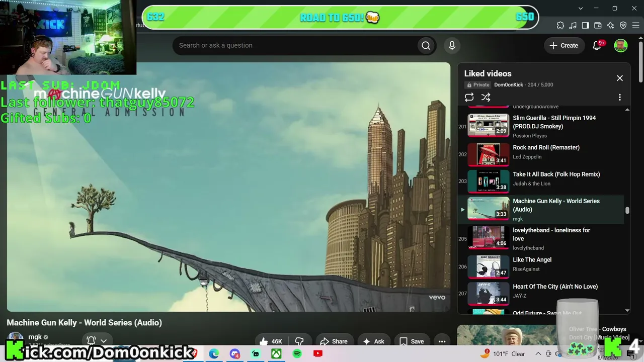
Task: Click the page vertical scrollbar thumb
Action: click(640, 63)
